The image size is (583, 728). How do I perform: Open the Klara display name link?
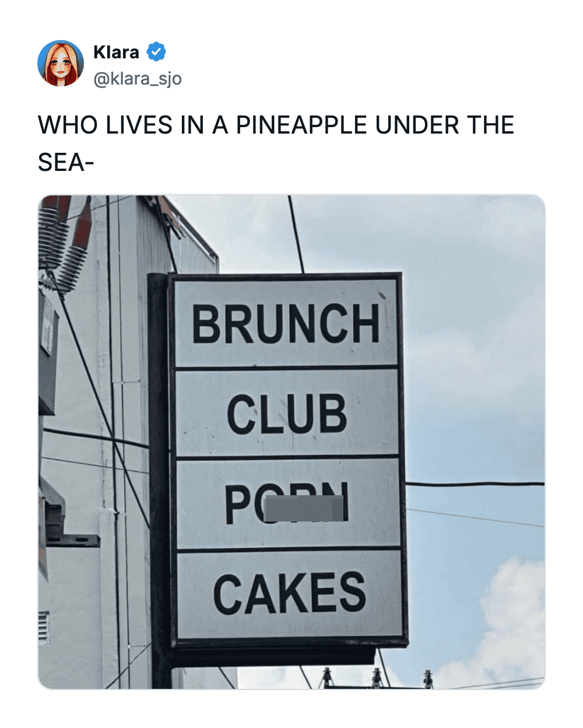tap(116, 52)
